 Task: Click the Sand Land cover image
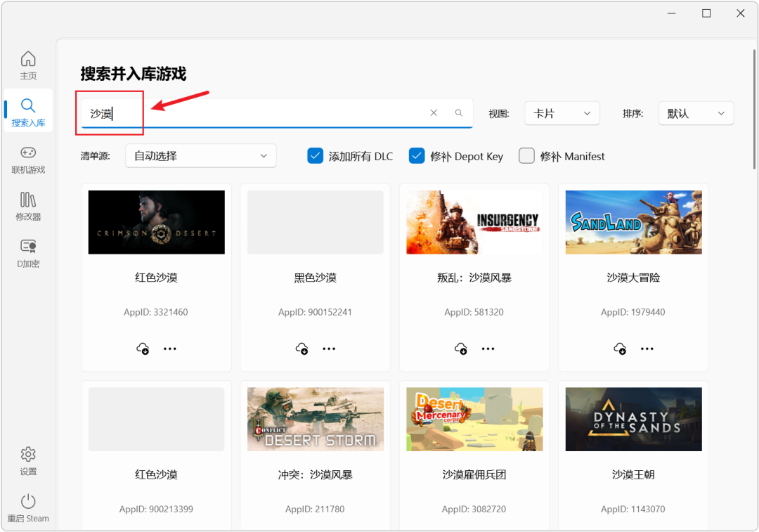pos(634,222)
